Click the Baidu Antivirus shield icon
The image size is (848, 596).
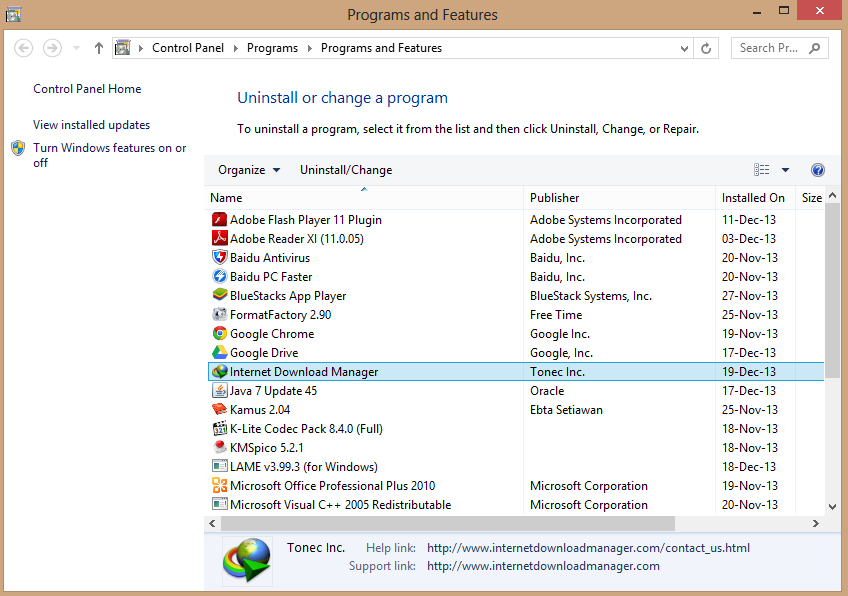click(219, 257)
